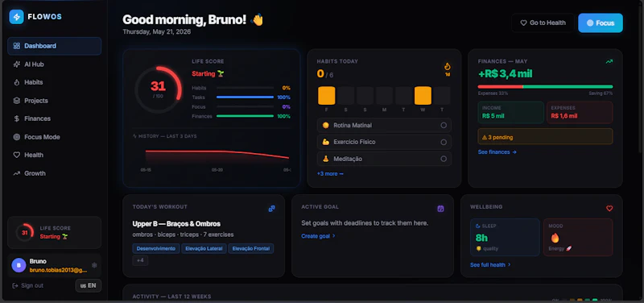Click the Wednesday habit square
Screen dimensions: 644x303
[x=423, y=95]
